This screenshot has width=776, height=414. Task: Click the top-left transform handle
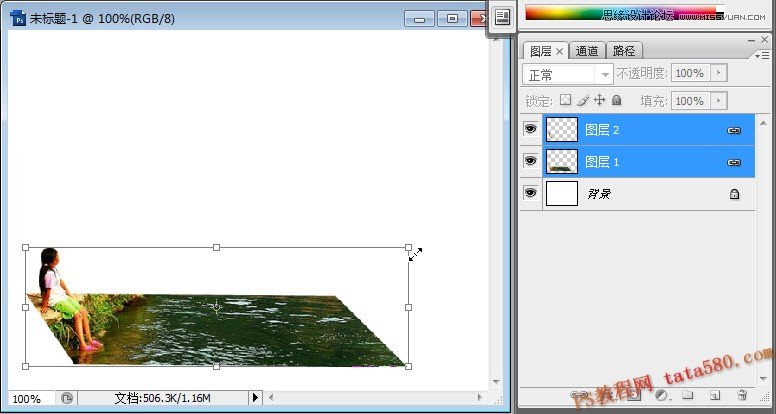26,247
